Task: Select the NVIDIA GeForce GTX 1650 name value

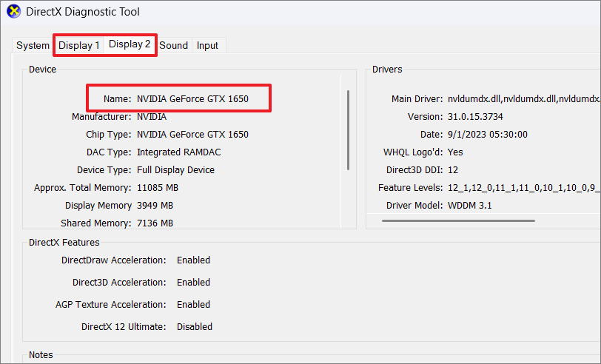Action: click(192, 99)
